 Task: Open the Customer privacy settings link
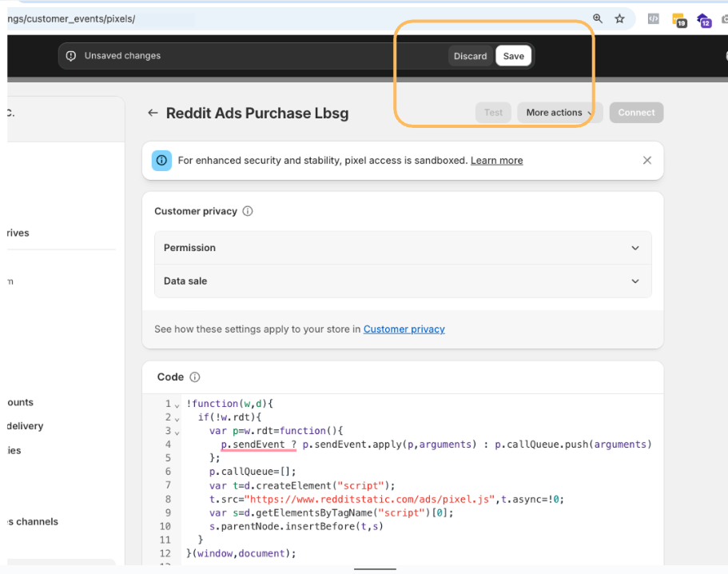click(404, 329)
